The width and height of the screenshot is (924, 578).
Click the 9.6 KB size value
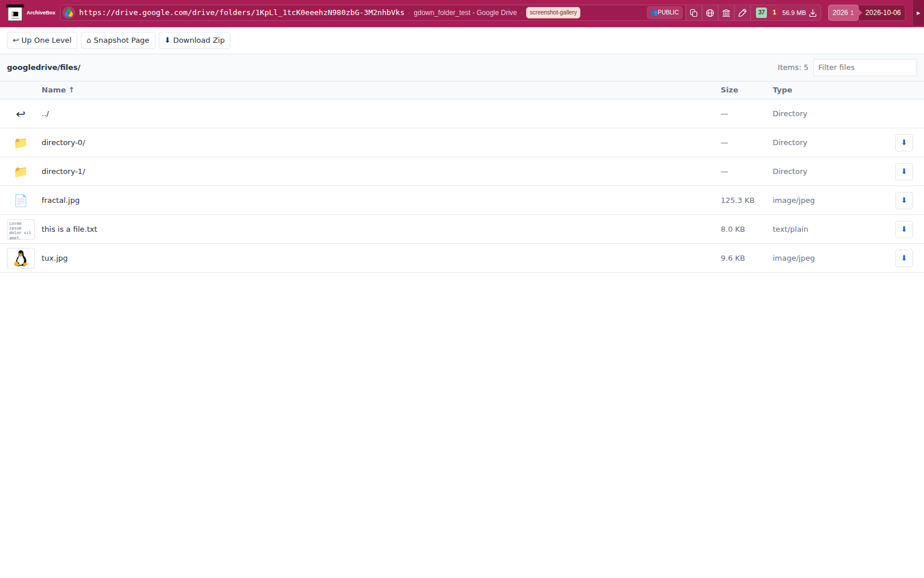[733, 258]
